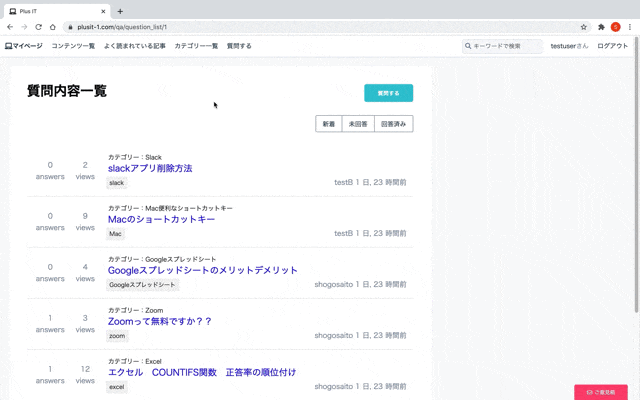Click shogosaito timestamp on the Zoom question
This screenshot has height=400, width=640.
360,336
